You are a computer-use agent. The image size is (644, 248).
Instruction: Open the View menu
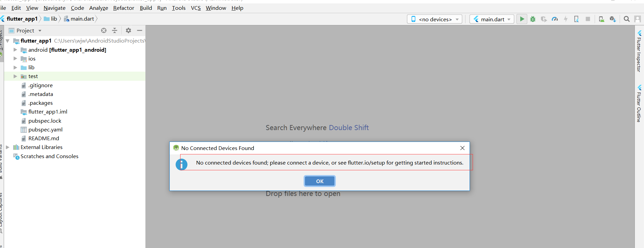click(x=32, y=8)
